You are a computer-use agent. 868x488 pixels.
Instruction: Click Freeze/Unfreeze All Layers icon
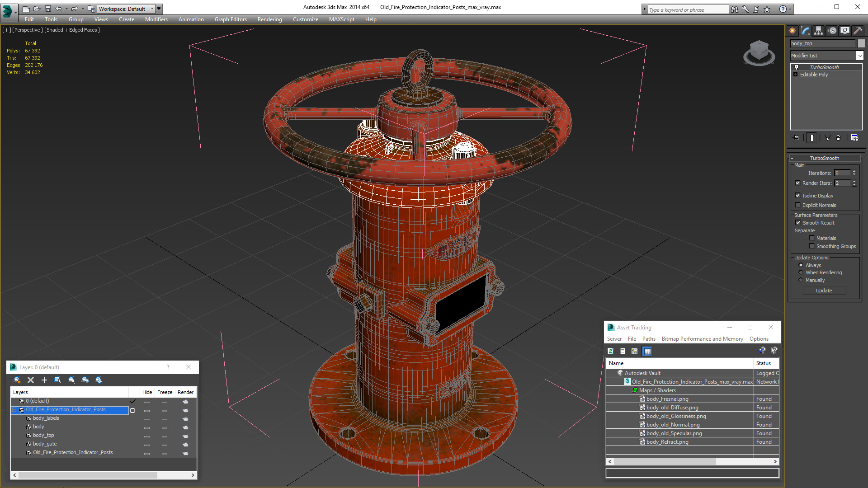[x=99, y=380]
